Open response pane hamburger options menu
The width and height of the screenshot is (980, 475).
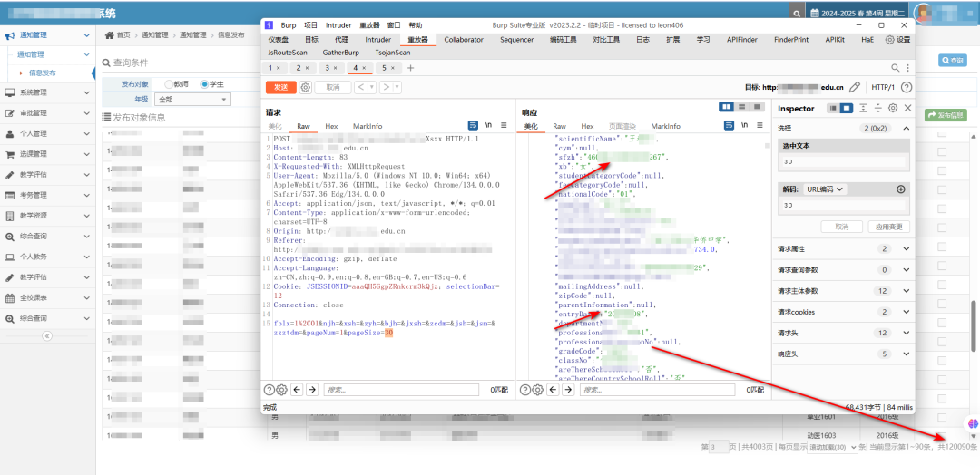pos(760,125)
